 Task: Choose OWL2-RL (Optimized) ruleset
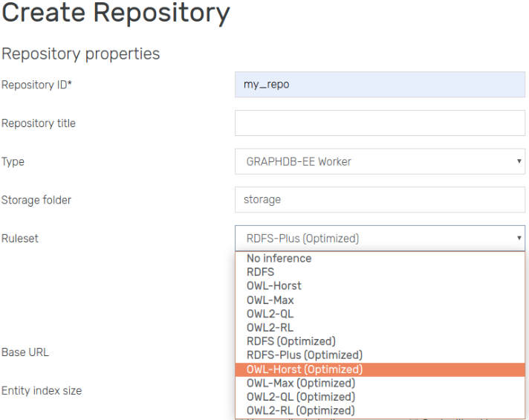380,410
